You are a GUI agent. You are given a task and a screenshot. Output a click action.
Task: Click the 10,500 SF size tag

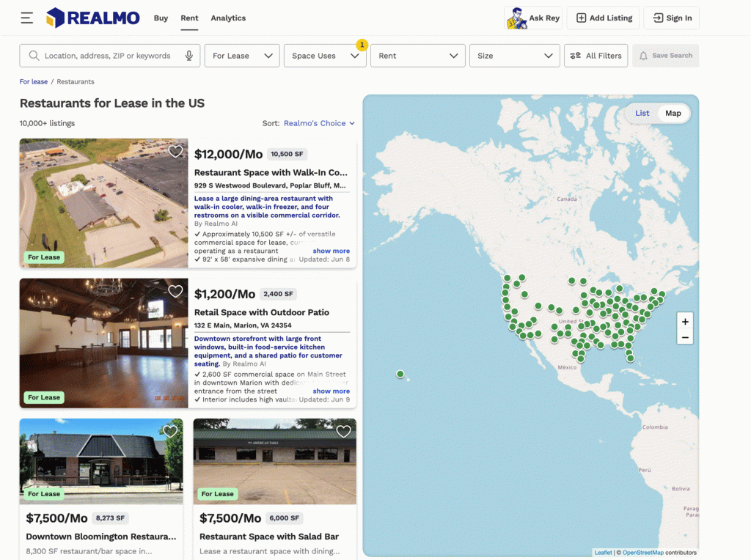coord(287,154)
